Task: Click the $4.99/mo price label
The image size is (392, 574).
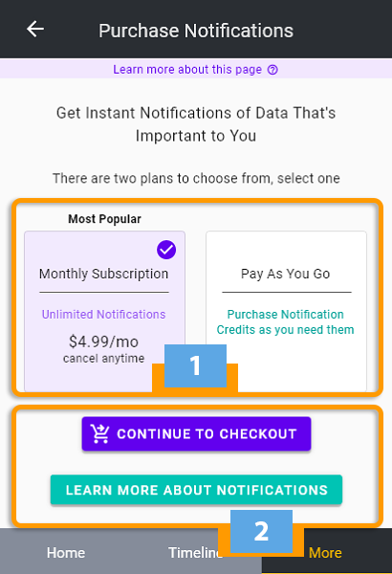Action: (x=103, y=342)
